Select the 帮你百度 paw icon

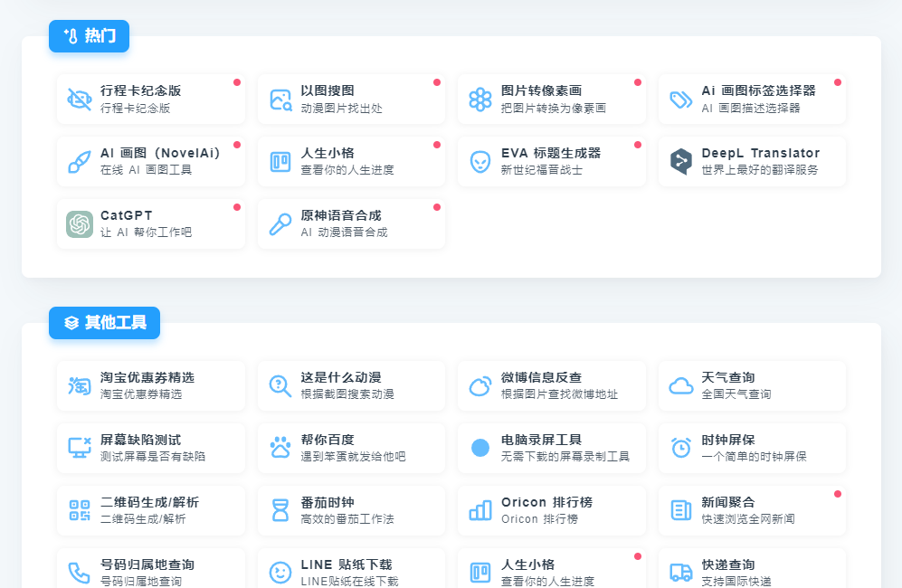[x=280, y=447]
